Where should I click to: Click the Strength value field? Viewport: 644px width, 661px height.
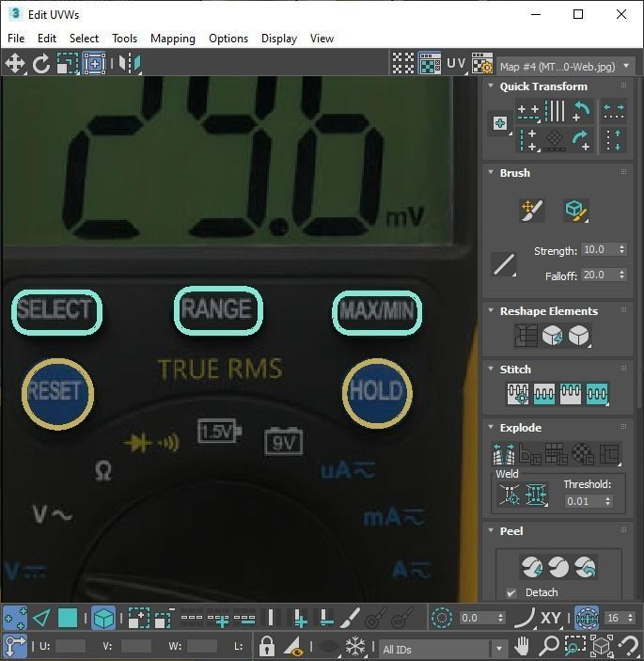point(599,249)
